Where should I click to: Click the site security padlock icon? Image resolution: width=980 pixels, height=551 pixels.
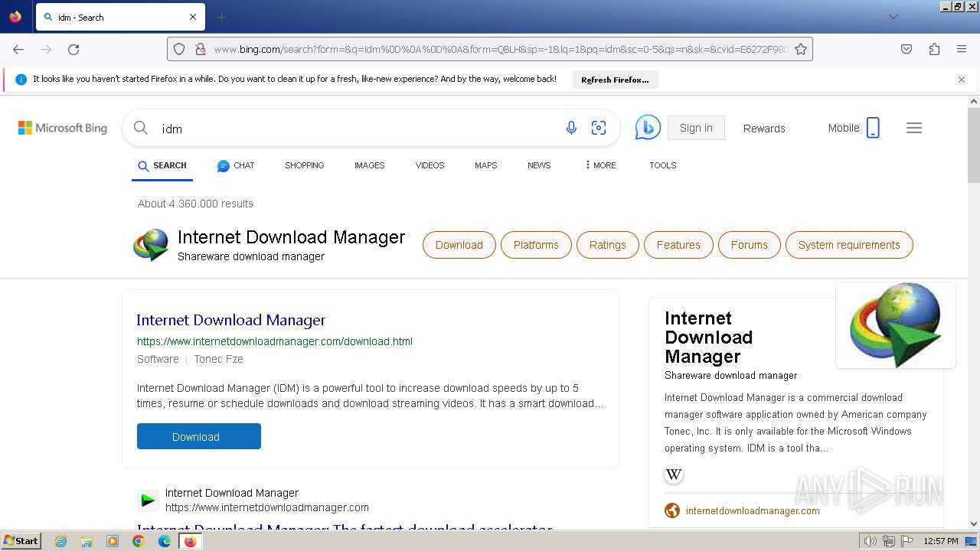pos(200,49)
